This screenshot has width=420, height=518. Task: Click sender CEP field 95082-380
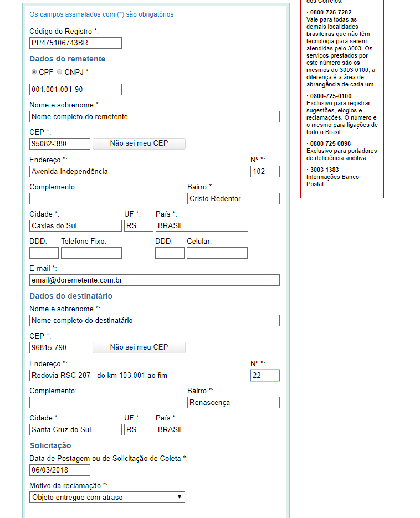pyautogui.click(x=59, y=143)
